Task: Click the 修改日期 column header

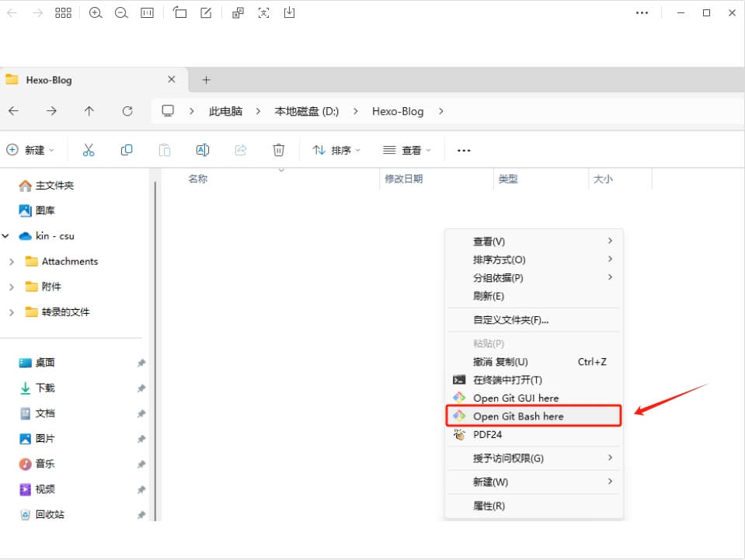Action: click(404, 179)
